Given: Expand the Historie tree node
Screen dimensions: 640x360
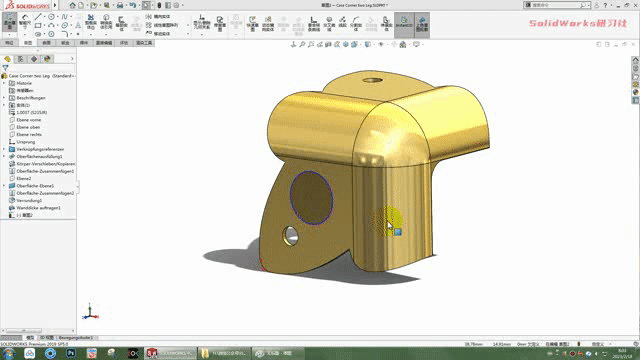Looking at the screenshot, I should click(x=4, y=83).
